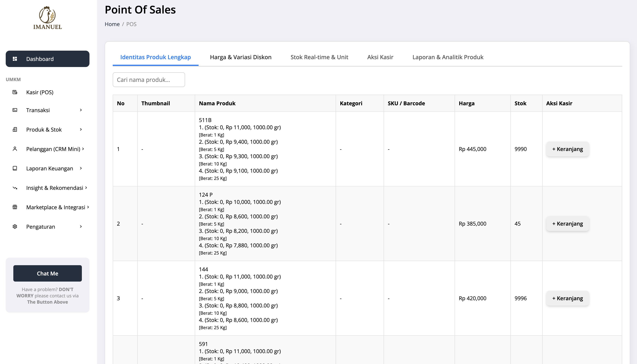The width and height of the screenshot is (637, 364).
Task: Click the Rp 8,200 variant line
Action: point(238,231)
